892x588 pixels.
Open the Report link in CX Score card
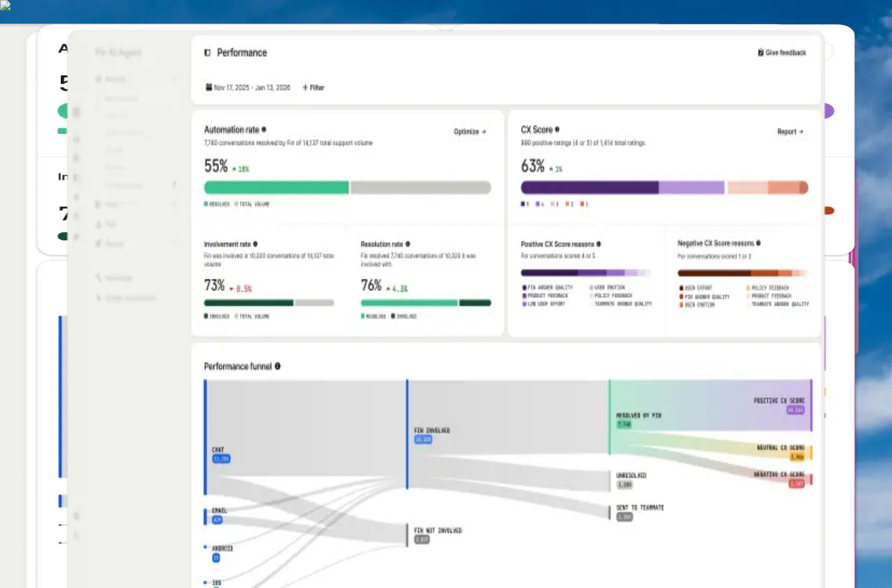790,131
